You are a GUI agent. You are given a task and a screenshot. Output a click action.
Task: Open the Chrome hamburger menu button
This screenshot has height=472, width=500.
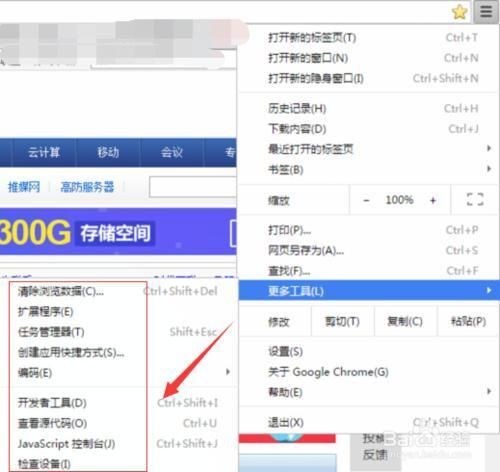click(x=486, y=12)
